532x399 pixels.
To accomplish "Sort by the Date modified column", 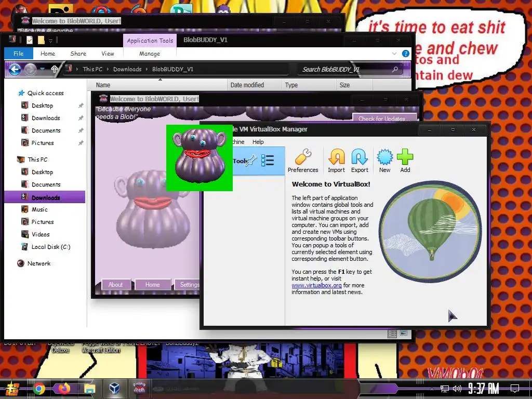I will (255, 85).
